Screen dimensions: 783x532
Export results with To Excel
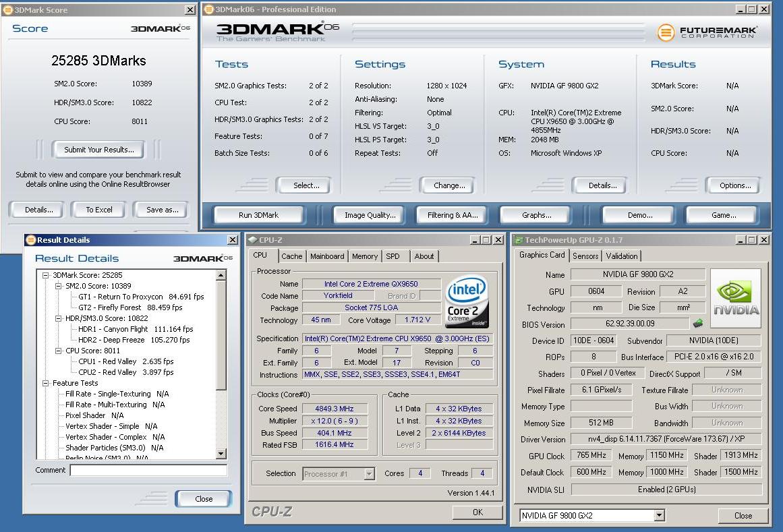[99, 210]
